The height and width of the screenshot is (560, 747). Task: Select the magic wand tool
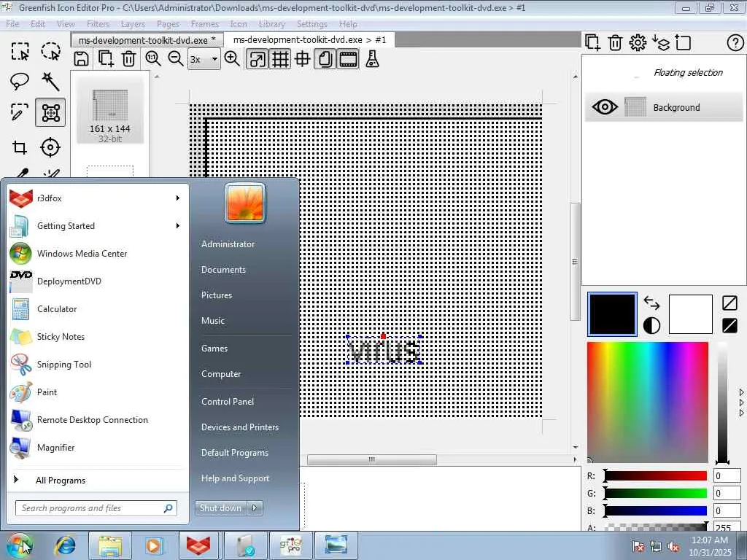point(50,82)
